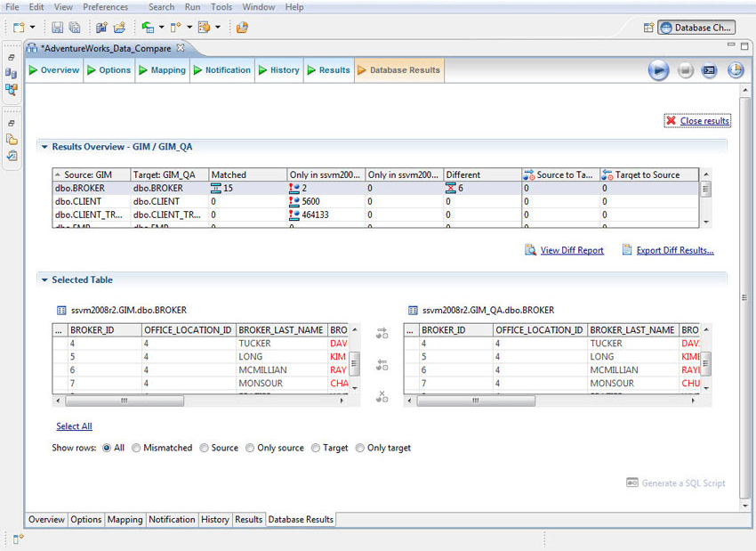Click the TUCKER cell in the left table
The height and width of the screenshot is (551, 756).
point(282,344)
